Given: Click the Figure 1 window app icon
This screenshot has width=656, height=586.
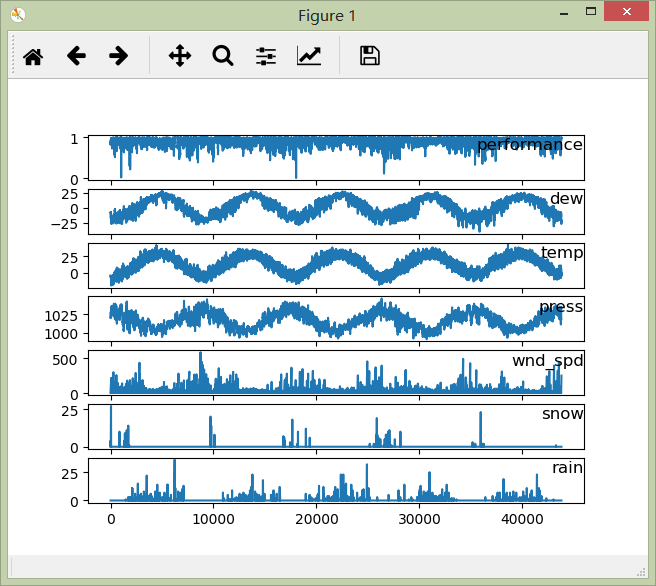Looking at the screenshot, I should tap(18, 15).
